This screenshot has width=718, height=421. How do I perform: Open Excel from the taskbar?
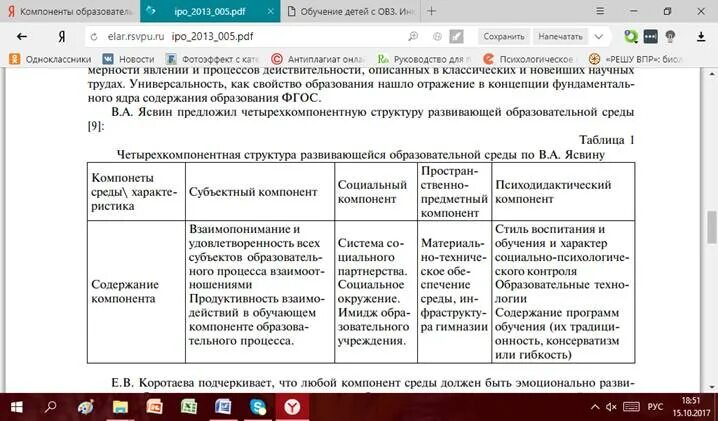click(x=189, y=407)
